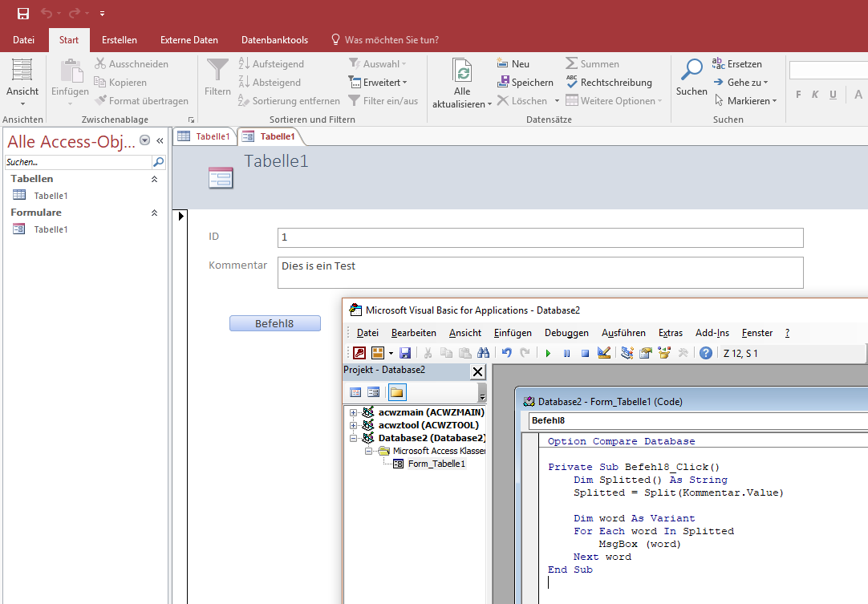Screen dimensions: 868x604
Task: Click Run Sub play icon in VBA
Action: click(548, 353)
